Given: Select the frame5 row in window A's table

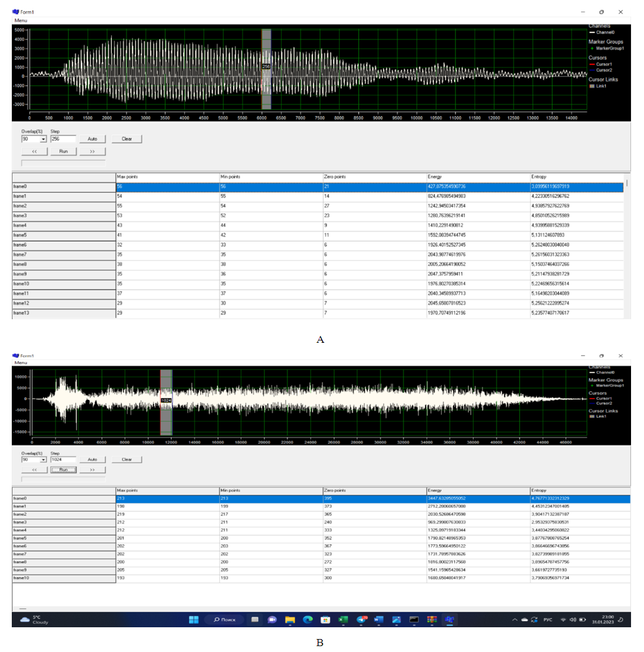Looking at the screenshot, I should click(64, 235).
